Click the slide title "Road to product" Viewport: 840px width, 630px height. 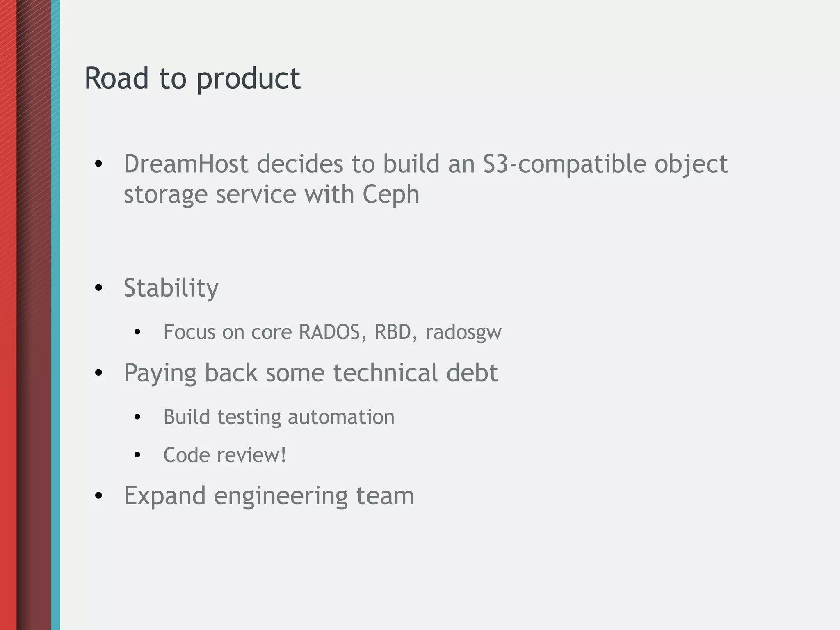(192, 78)
